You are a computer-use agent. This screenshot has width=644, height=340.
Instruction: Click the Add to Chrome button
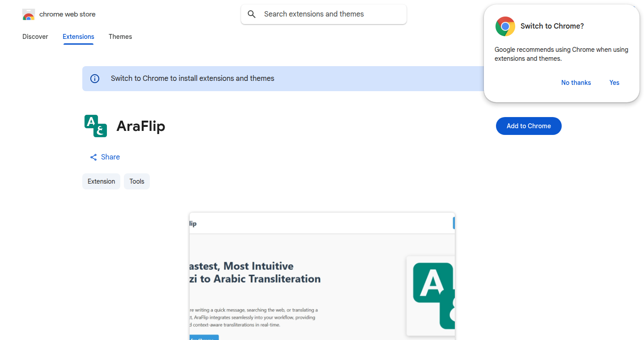click(x=529, y=126)
